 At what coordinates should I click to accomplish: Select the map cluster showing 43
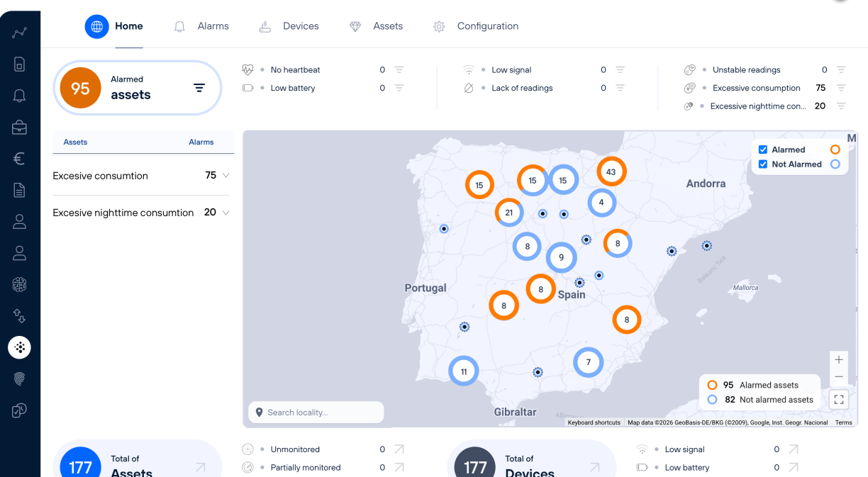tap(611, 172)
